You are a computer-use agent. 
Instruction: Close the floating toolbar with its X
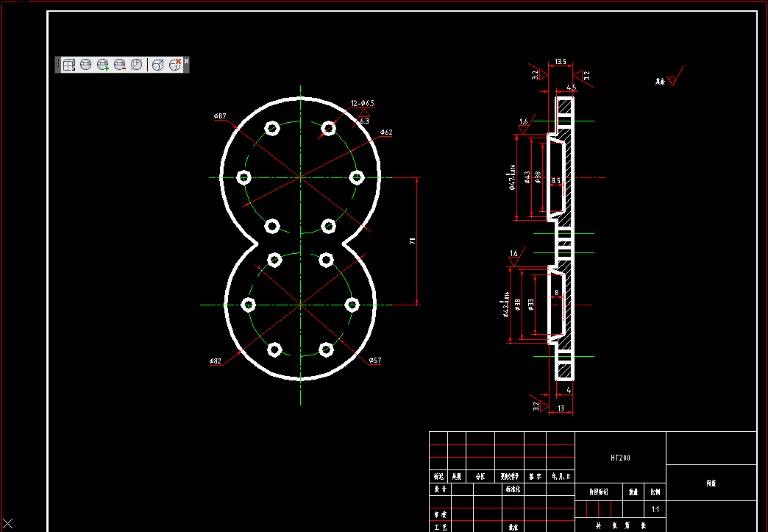(187, 61)
